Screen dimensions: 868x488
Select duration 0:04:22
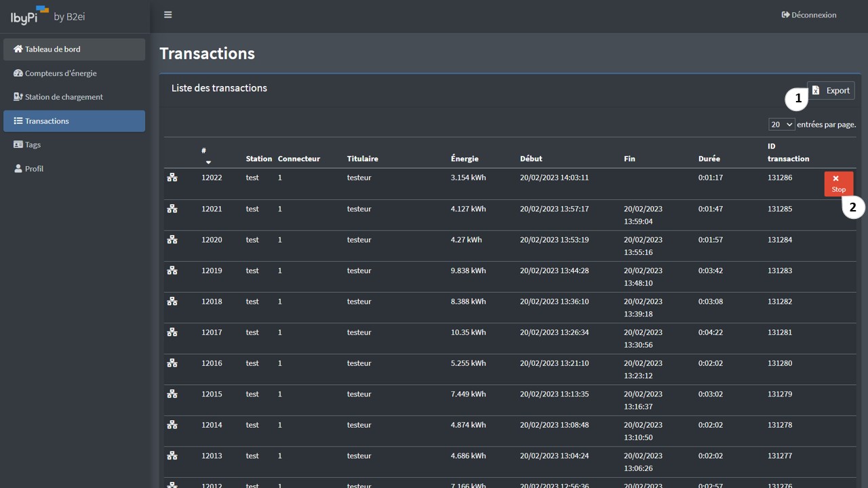[x=711, y=332]
